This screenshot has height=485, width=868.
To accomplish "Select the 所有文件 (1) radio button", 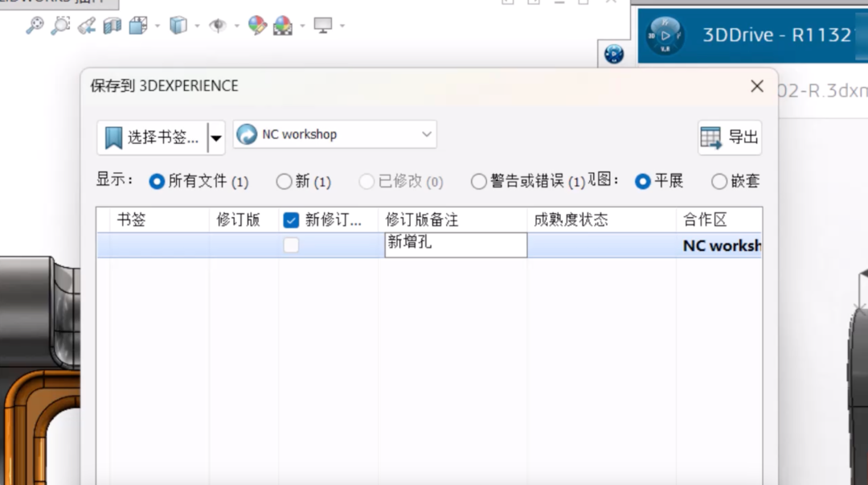I will [x=157, y=181].
